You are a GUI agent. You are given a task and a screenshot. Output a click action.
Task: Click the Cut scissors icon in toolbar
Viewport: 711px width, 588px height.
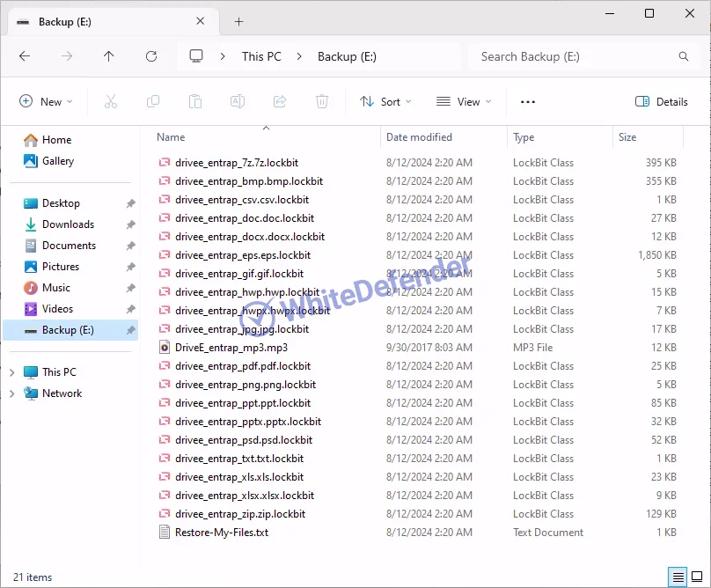pos(111,102)
